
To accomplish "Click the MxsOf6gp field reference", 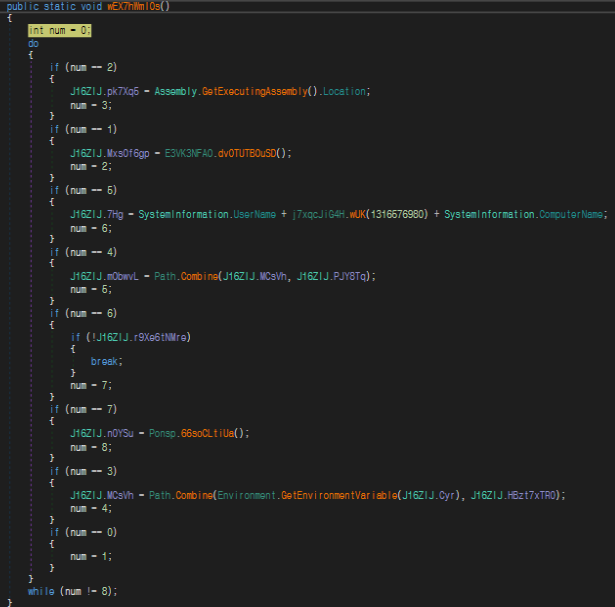I will pyautogui.click(x=128, y=153).
